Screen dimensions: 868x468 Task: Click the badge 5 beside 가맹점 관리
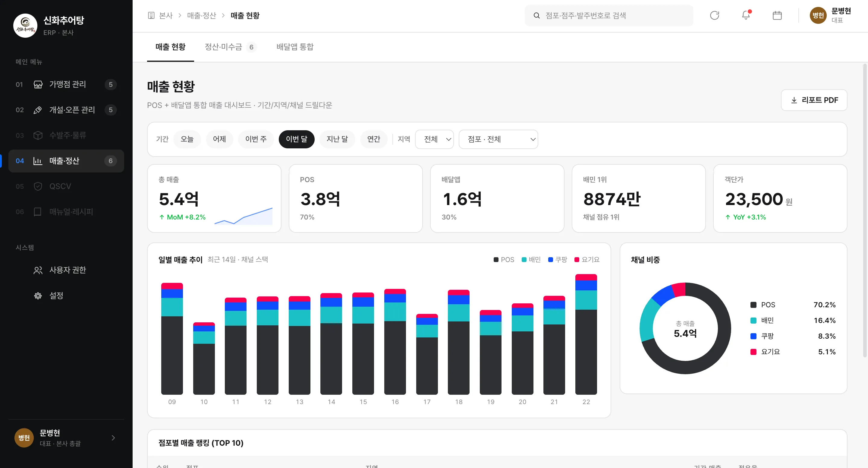click(x=111, y=84)
